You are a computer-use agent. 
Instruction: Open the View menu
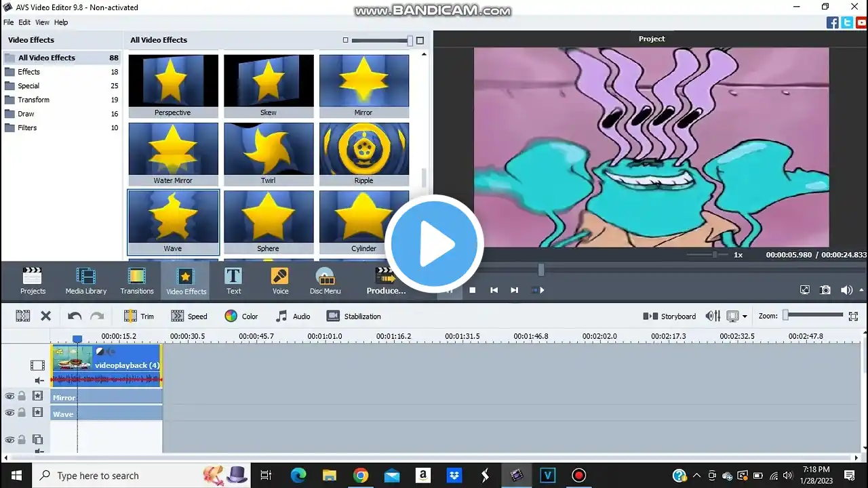point(42,22)
